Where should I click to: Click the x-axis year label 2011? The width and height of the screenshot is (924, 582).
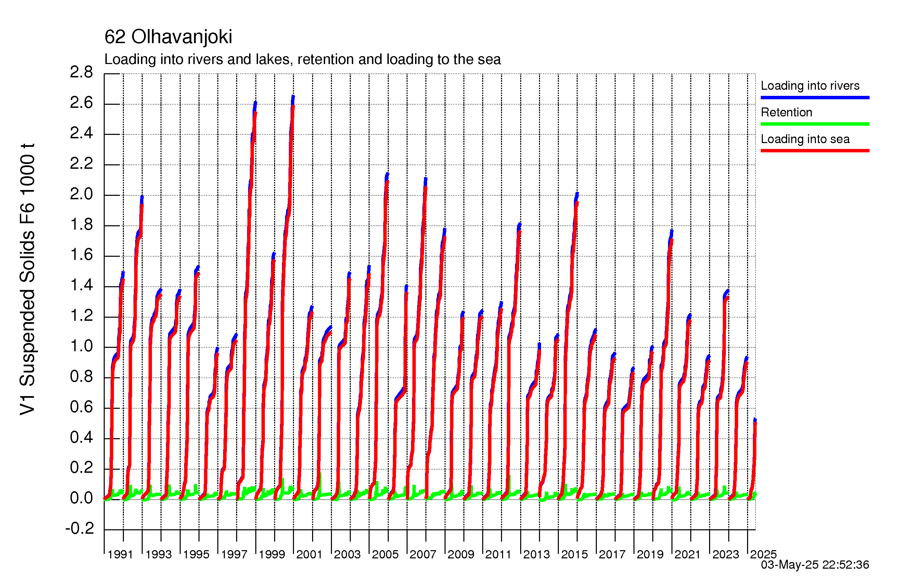point(498,554)
